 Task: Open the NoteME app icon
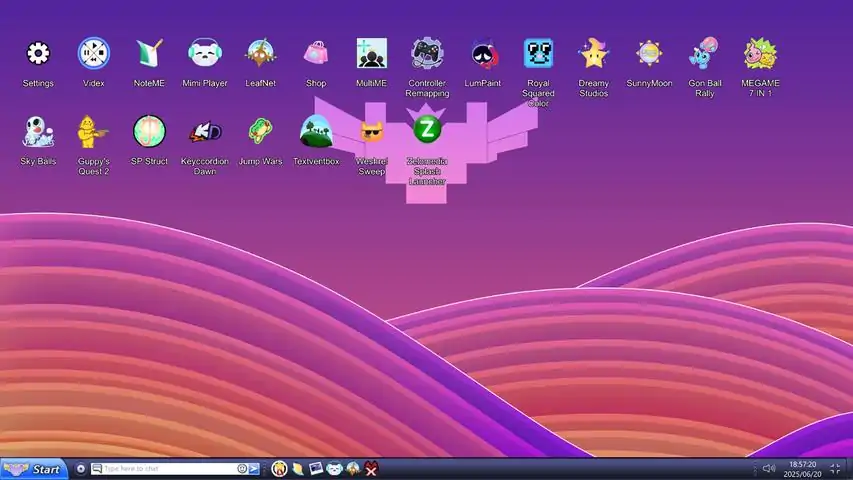coord(149,54)
